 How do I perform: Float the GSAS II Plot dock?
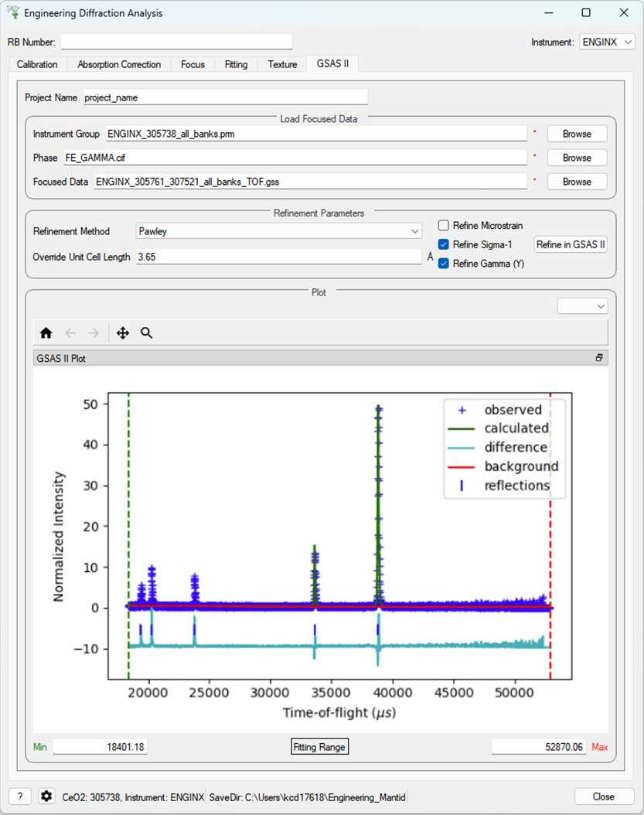pos(598,358)
